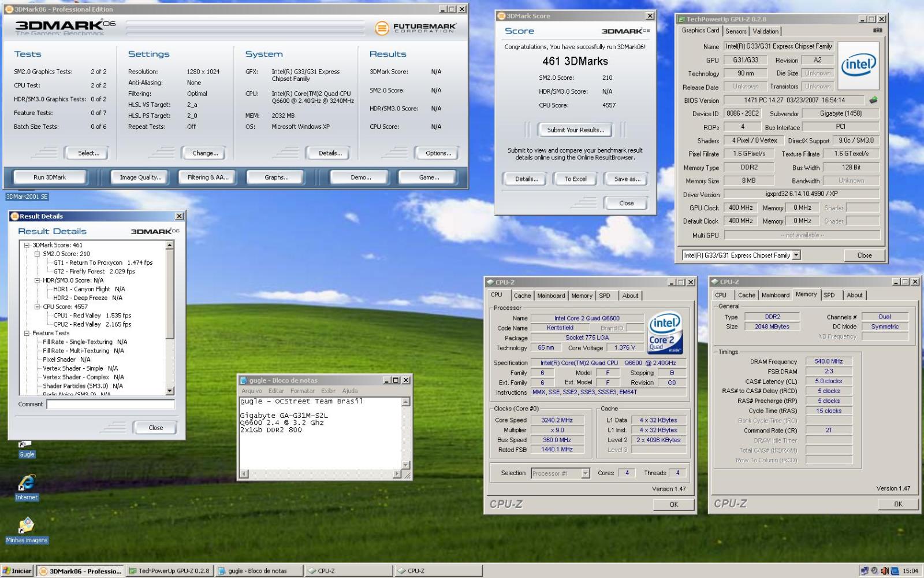Click the BIOS save chip icon in GPU-Z
This screenshot has height=578, width=924.
click(874, 100)
